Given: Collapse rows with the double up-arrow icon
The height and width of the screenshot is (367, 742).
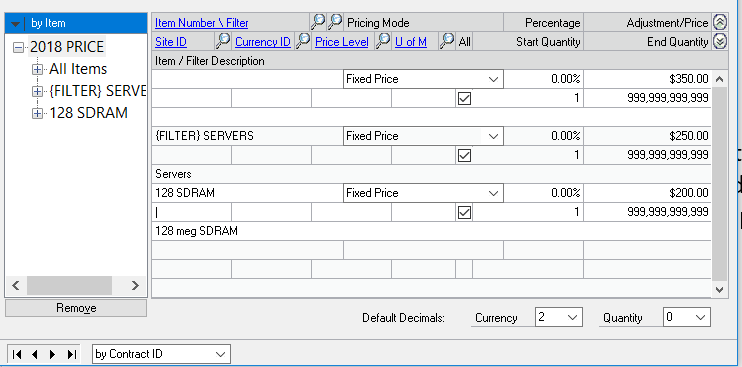Looking at the screenshot, I should click(x=720, y=22).
